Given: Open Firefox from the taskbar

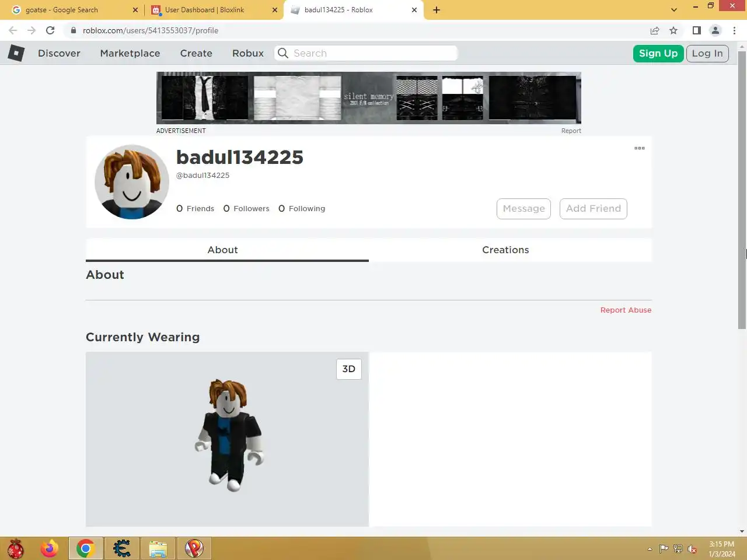Looking at the screenshot, I should tap(50, 548).
